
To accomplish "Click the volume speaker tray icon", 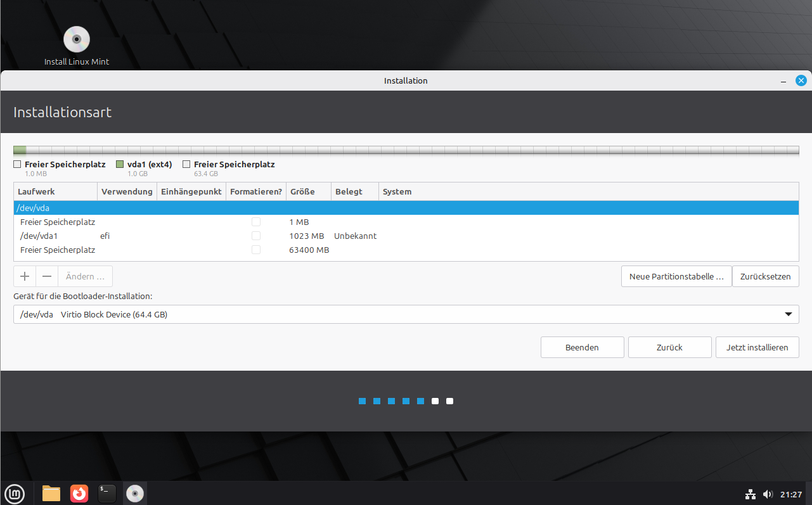I will [x=768, y=494].
